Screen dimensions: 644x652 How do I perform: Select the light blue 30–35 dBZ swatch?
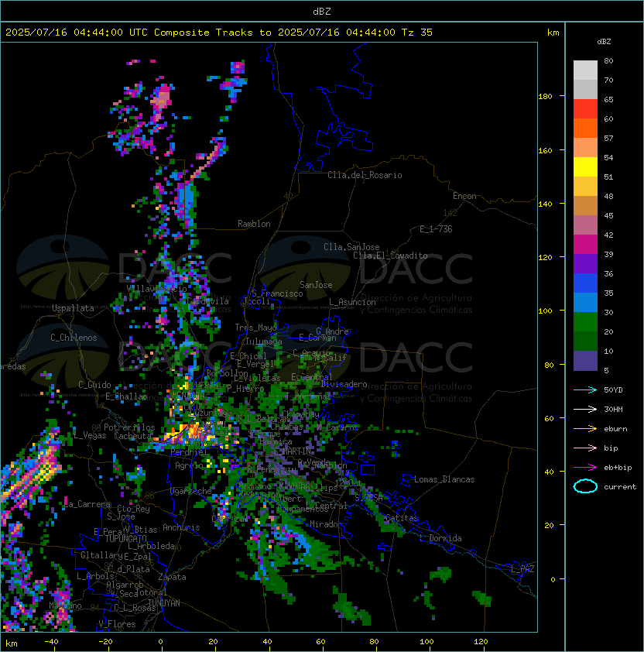585,302
